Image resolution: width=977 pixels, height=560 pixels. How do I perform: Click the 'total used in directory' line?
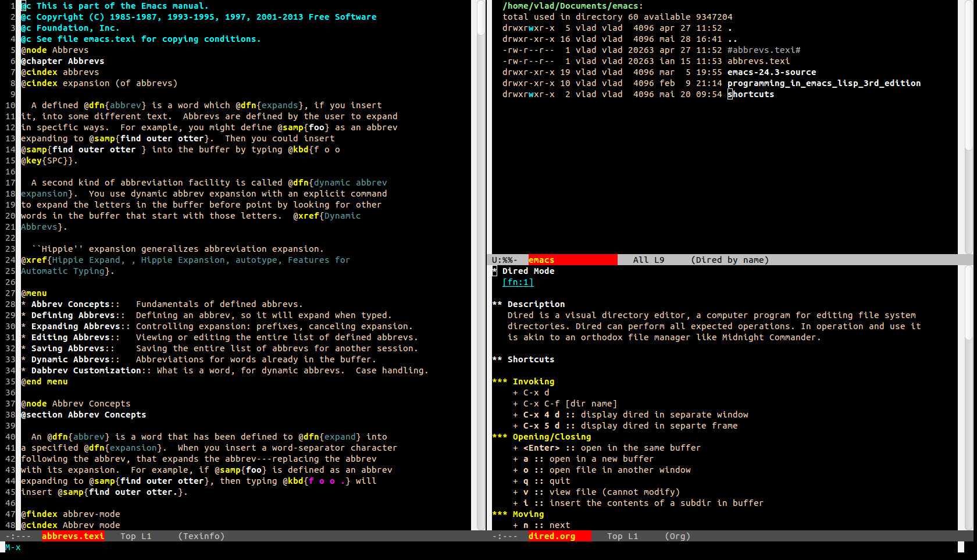pos(618,17)
